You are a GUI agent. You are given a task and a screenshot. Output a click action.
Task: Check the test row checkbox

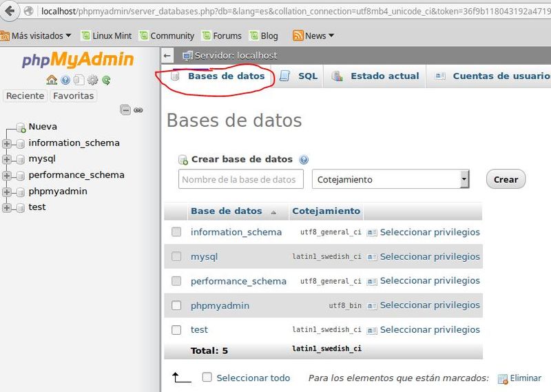176,330
